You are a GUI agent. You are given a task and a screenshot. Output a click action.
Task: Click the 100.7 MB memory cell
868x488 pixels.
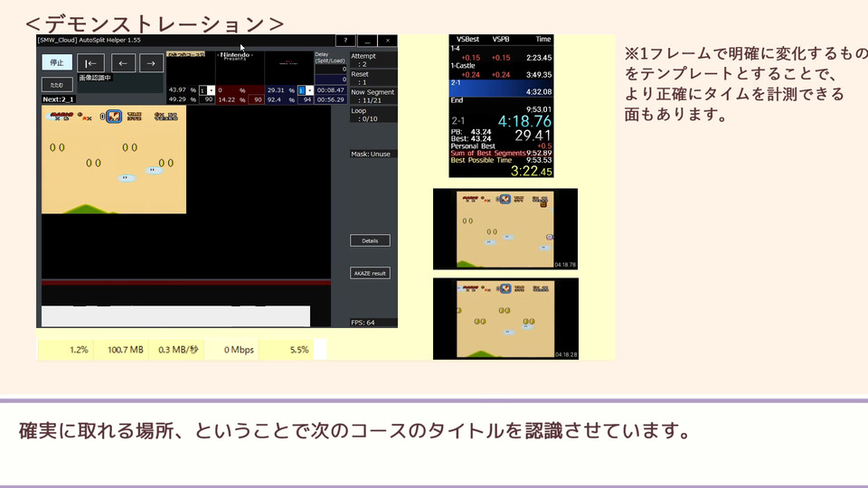tap(120, 350)
